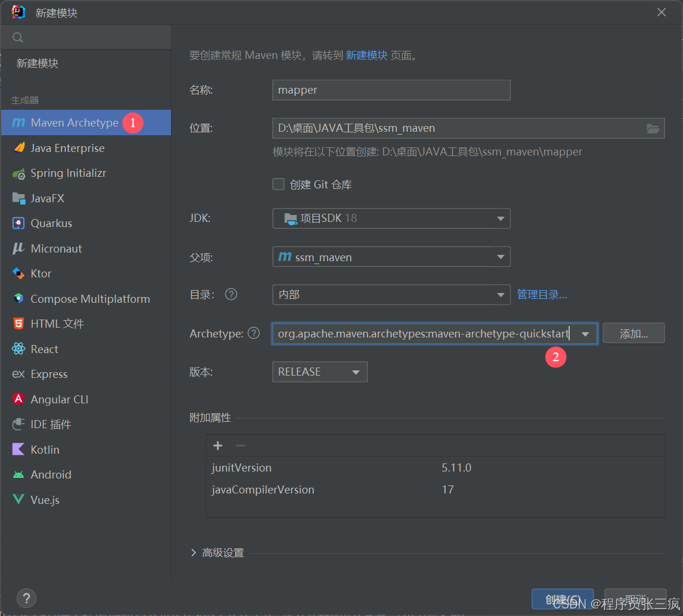Open the JDK 项目SDK 18 dropdown
The height and width of the screenshot is (616, 683).
tap(391, 218)
